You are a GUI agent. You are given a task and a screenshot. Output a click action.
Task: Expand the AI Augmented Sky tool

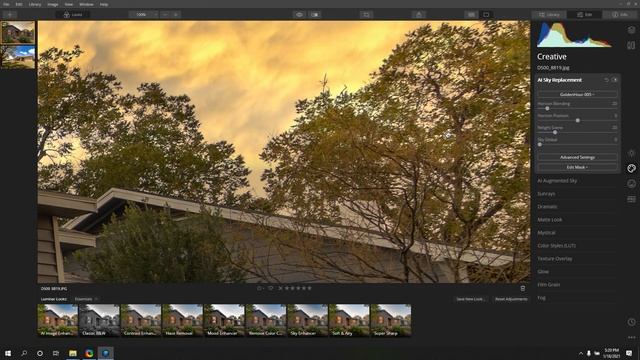(x=557, y=180)
